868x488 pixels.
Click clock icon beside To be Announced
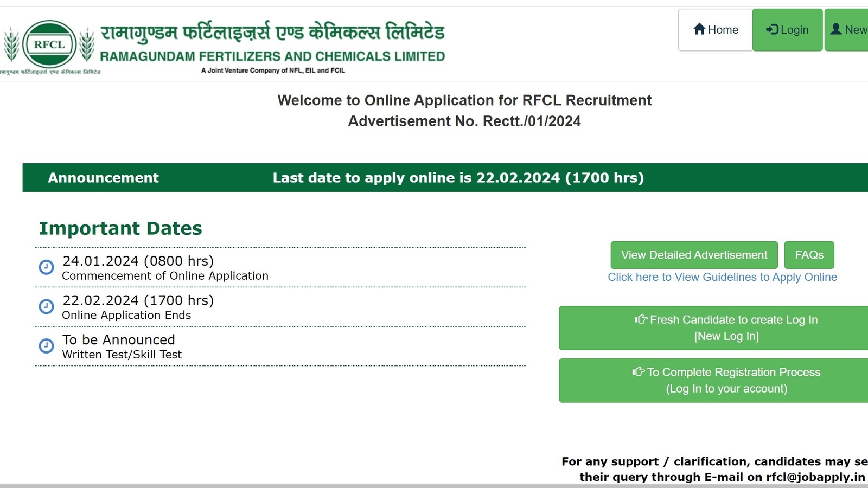tap(47, 346)
